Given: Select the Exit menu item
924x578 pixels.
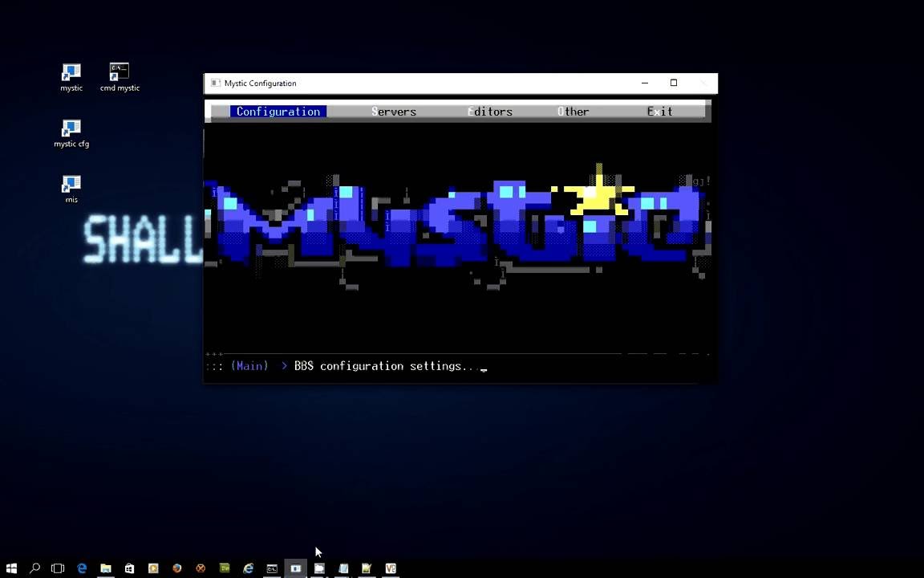Looking at the screenshot, I should (659, 112).
